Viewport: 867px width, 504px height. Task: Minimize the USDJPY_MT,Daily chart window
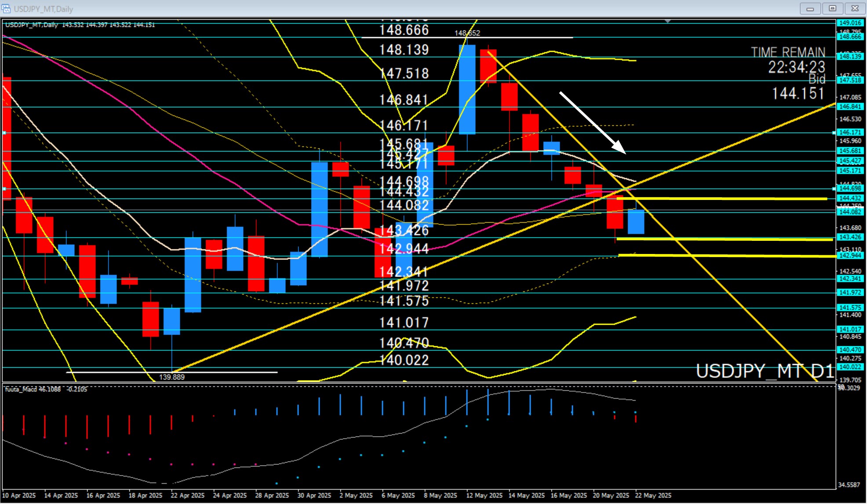click(810, 8)
